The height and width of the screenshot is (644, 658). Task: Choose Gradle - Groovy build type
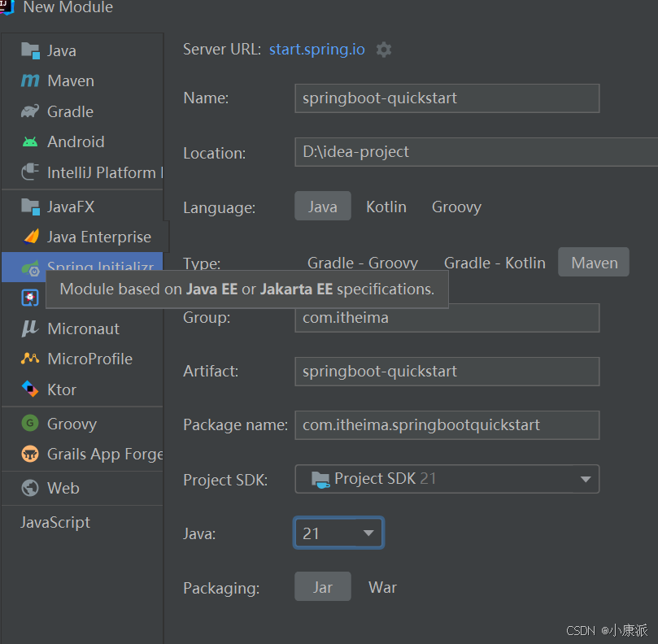point(363,263)
